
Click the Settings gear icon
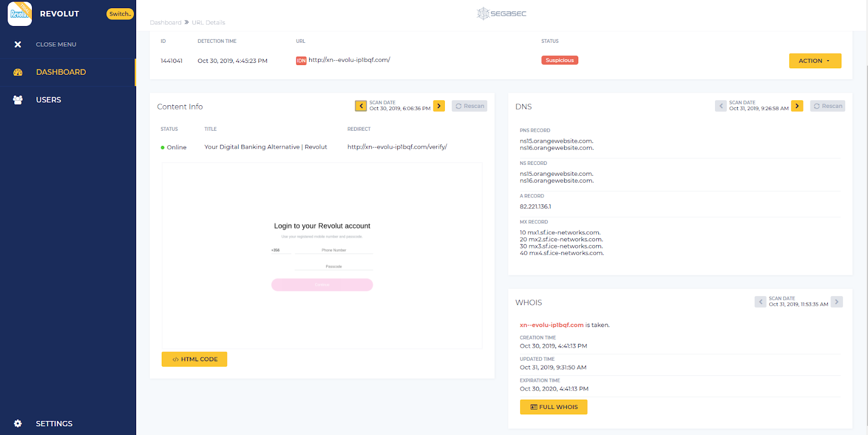pyautogui.click(x=18, y=424)
